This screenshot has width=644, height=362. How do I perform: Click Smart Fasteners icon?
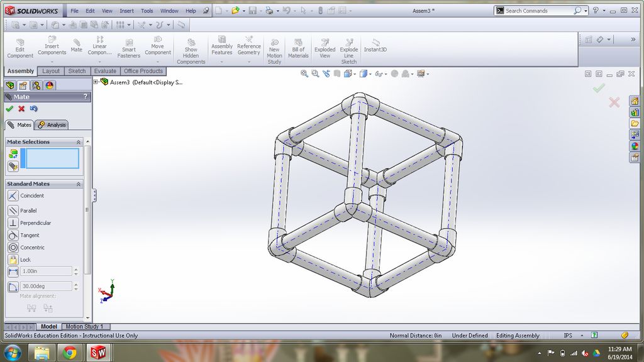point(128,48)
